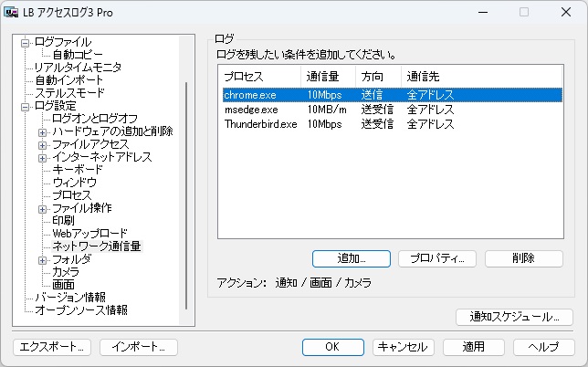This screenshot has height=367, width=588.
Task: Click the 10MB/m value cell
Action: [327, 110]
